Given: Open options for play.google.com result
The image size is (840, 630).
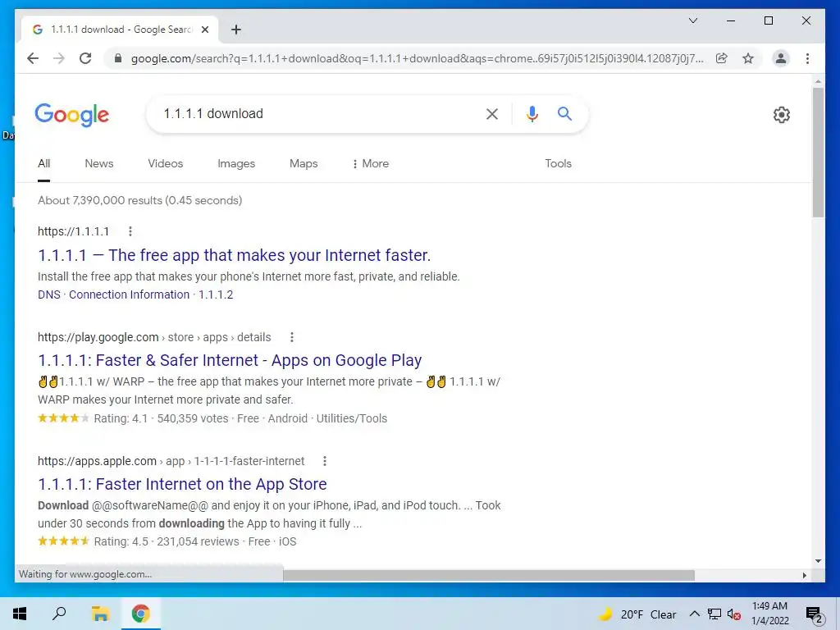Looking at the screenshot, I should [292, 337].
